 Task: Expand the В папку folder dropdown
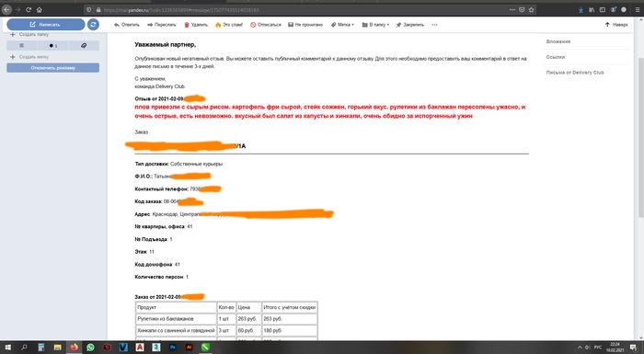[375, 25]
